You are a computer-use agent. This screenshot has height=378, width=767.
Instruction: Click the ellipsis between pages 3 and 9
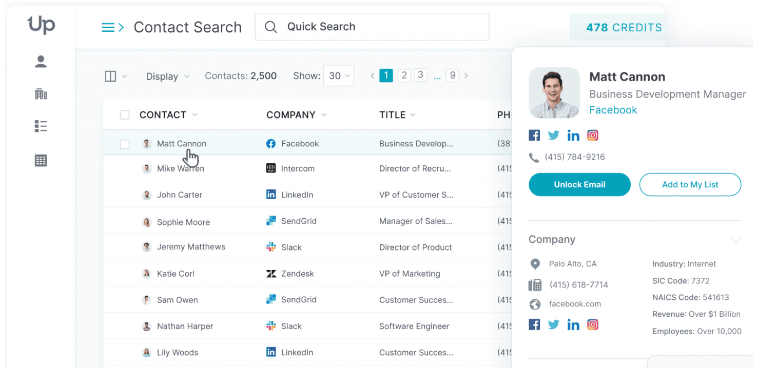(437, 76)
